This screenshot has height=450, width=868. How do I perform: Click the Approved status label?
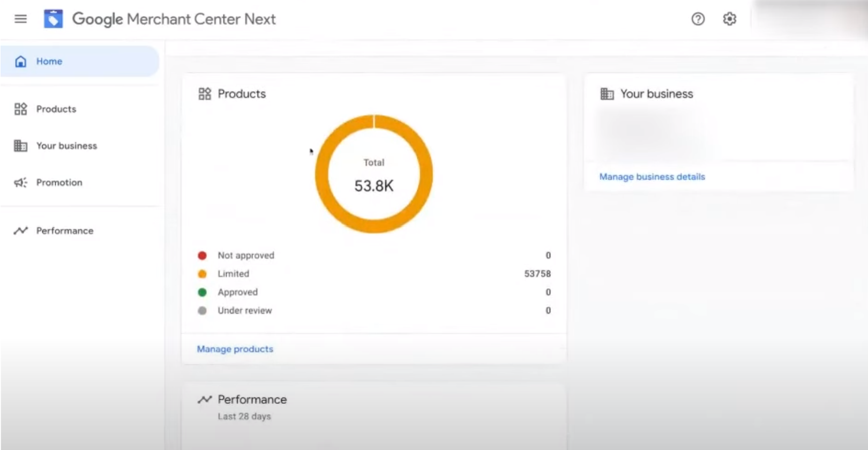pyautogui.click(x=238, y=292)
